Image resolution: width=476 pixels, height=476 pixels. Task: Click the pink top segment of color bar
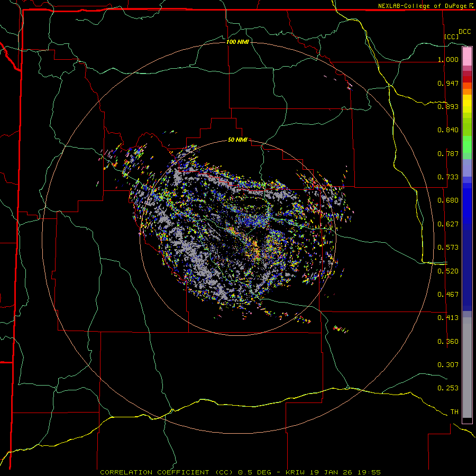coord(467,57)
